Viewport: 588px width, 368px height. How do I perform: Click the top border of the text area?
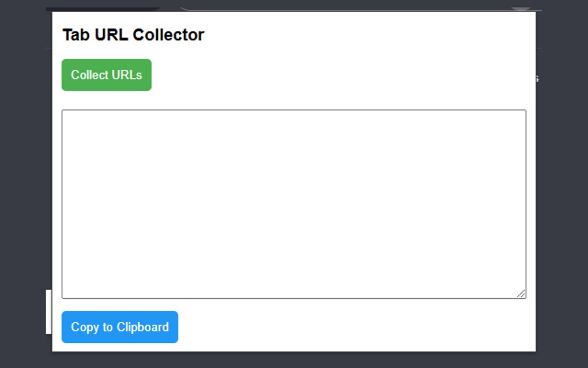click(x=293, y=110)
